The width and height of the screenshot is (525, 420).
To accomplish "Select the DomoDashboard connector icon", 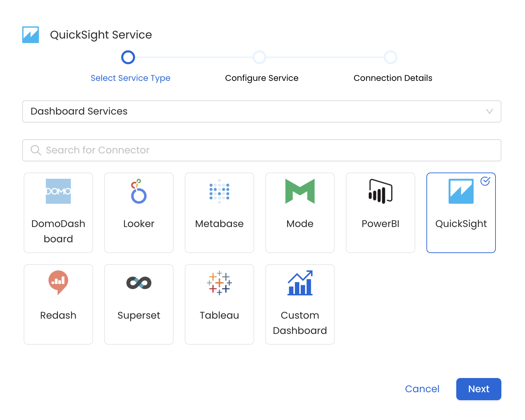I will click(58, 191).
